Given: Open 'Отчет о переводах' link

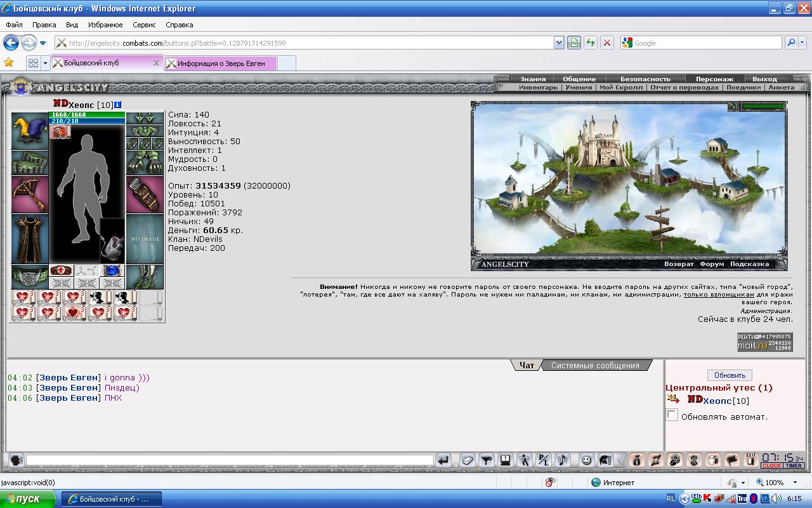Looking at the screenshot, I should pos(684,88).
